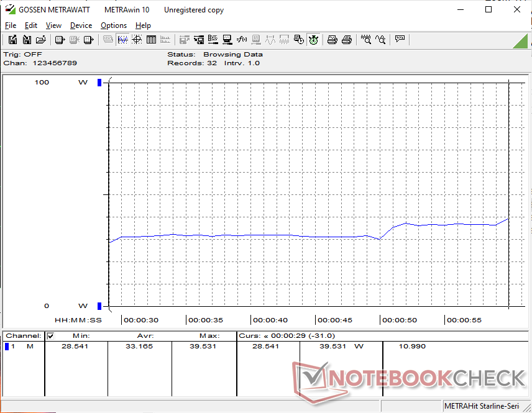The width and height of the screenshot is (532, 413).
Task: Click the channel 1 blue color swatch
Action: tap(7, 347)
